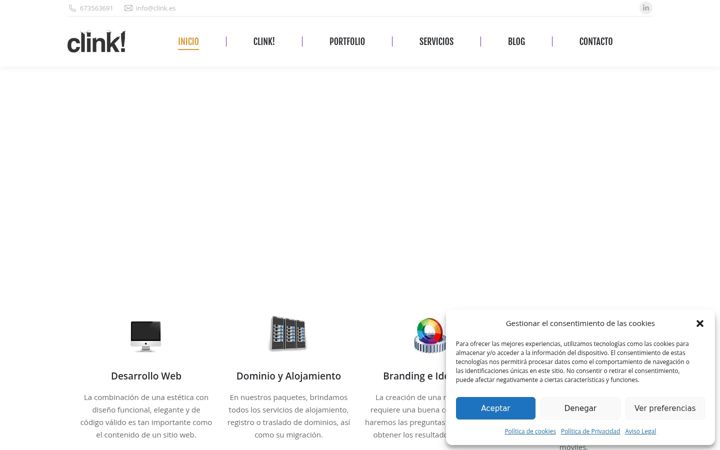Open the Política de Privacidad link

590,432
